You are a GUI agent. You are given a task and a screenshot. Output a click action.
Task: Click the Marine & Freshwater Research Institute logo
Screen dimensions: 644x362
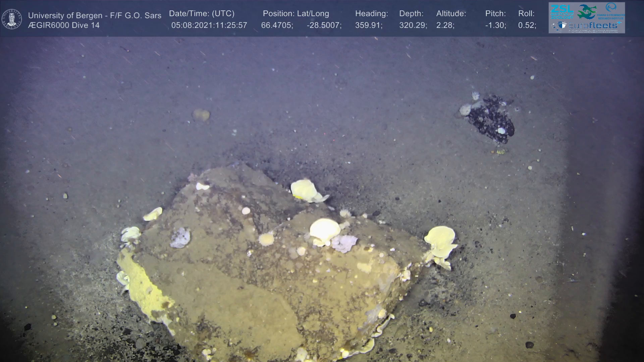point(611,11)
